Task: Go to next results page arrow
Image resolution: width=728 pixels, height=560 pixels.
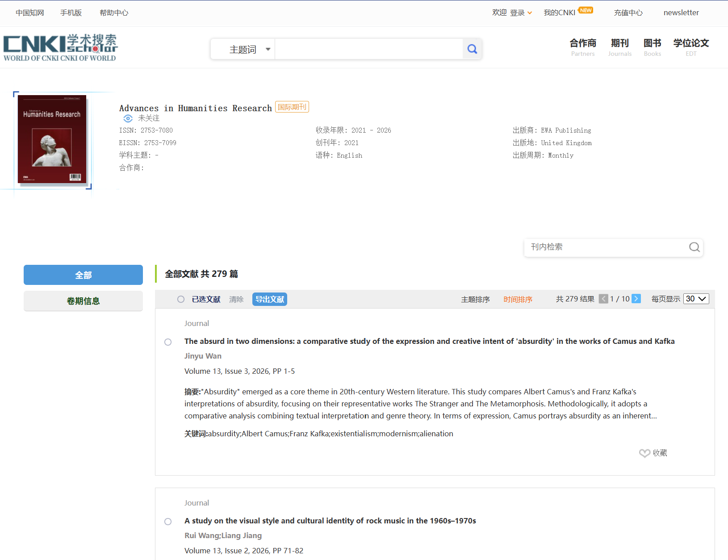Action: pyautogui.click(x=636, y=299)
